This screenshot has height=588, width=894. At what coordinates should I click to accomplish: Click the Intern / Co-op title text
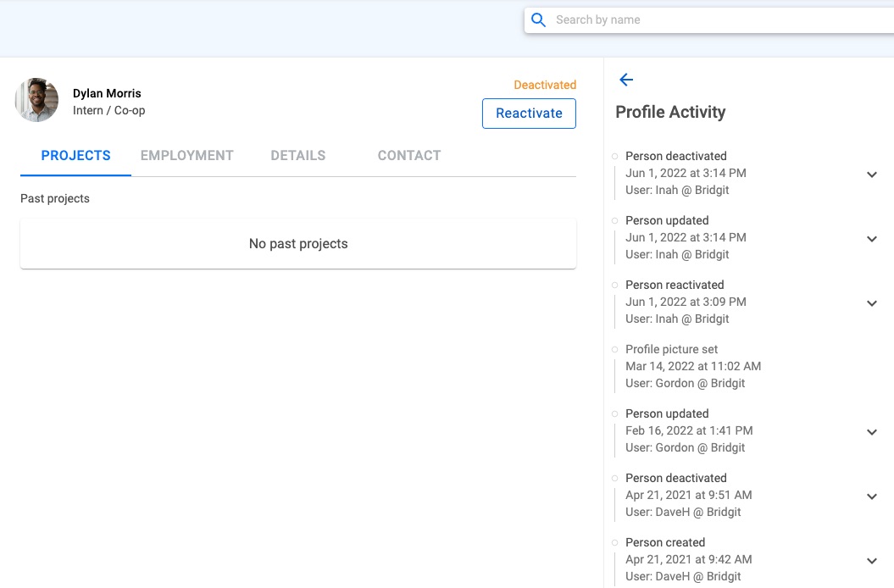109,111
